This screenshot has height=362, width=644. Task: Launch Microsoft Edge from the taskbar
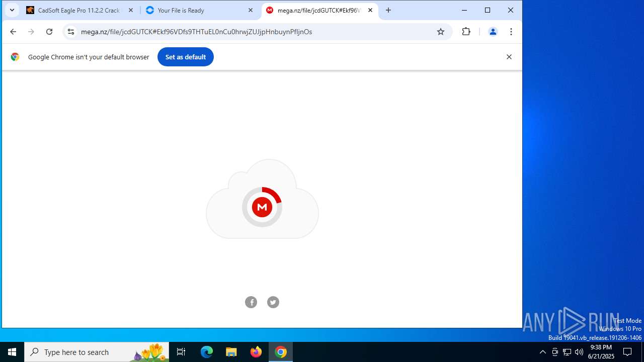click(207, 352)
